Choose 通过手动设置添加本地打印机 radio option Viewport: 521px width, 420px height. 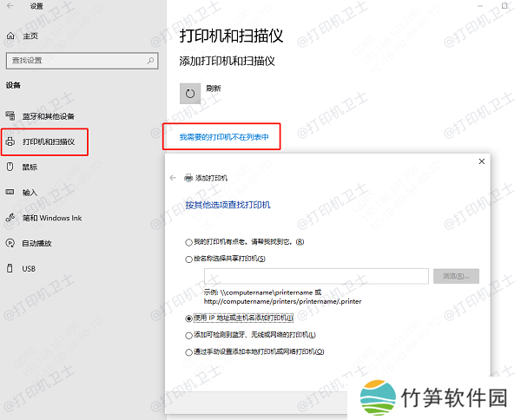coord(189,351)
